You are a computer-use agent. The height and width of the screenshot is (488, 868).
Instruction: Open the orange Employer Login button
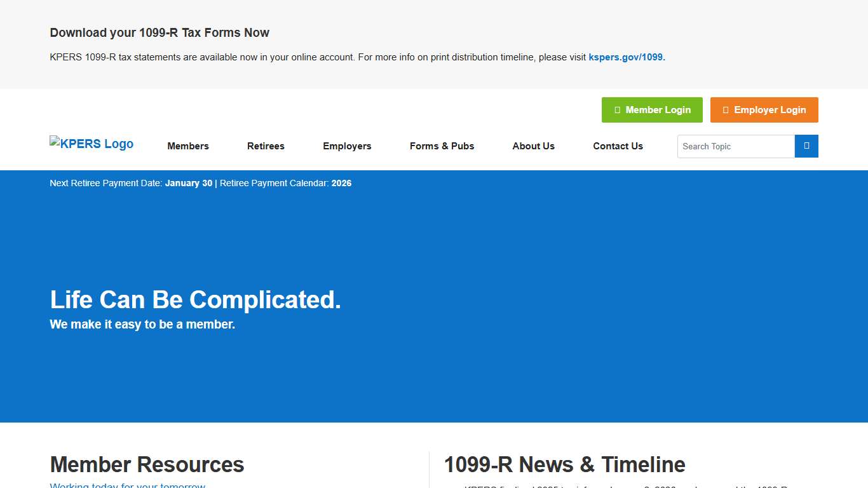[764, 110]
